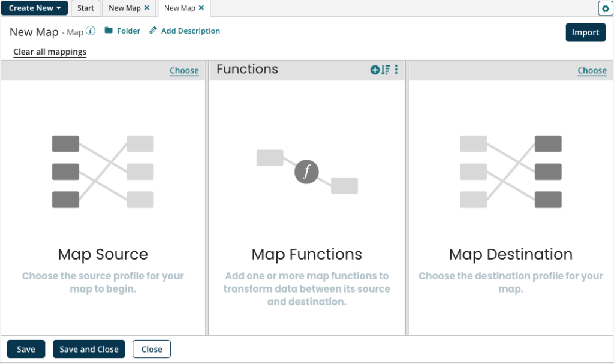This screenshot has height=364, width=614.
Task: Sort the functions list using sort icon
Action: [385, 69]
